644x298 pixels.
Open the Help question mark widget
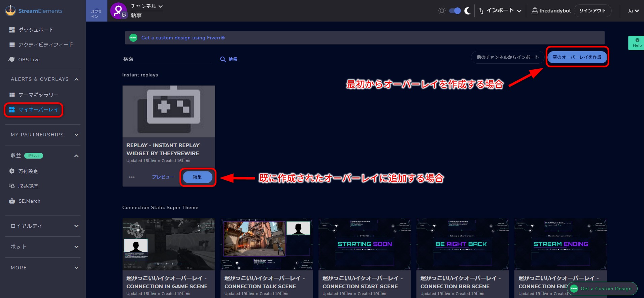pyautogui.click(x=637, y=43)
